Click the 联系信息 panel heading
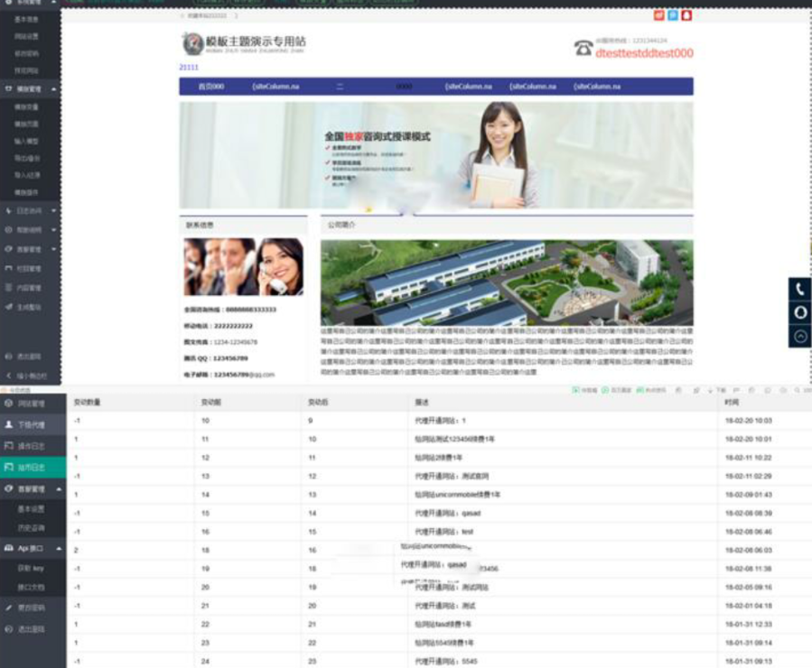 pos(200,225)
